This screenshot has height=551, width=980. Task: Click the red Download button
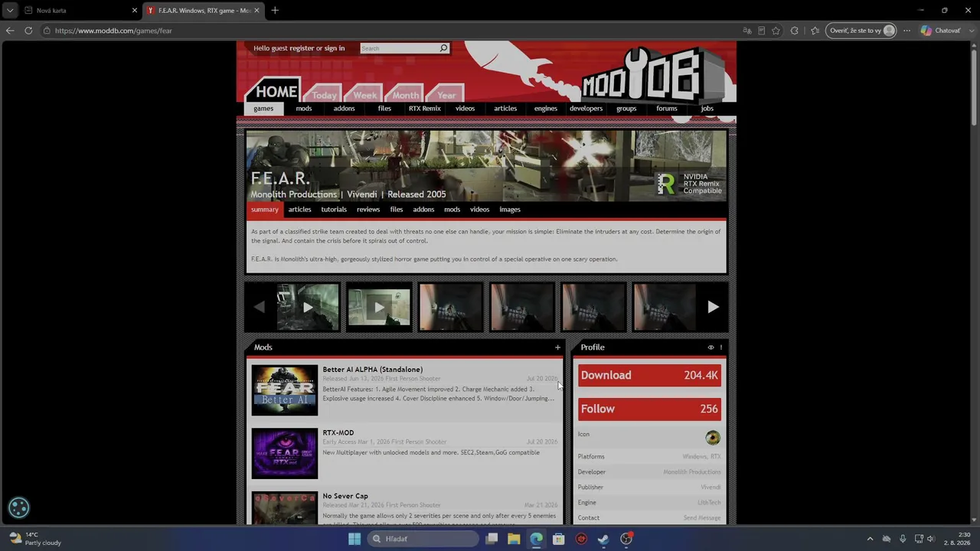click(649, 375)
